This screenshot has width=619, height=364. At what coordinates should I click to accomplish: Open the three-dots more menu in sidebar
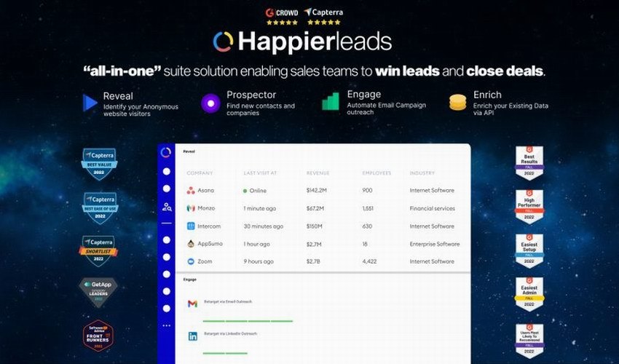(167, 325)
